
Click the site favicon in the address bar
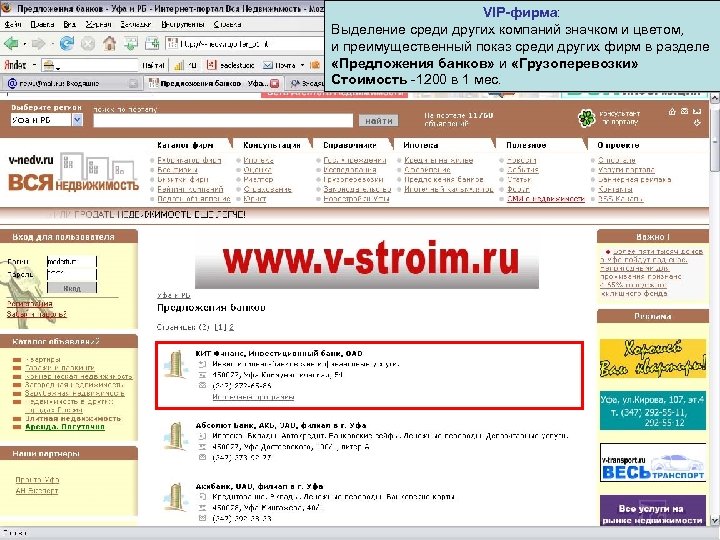173,44
